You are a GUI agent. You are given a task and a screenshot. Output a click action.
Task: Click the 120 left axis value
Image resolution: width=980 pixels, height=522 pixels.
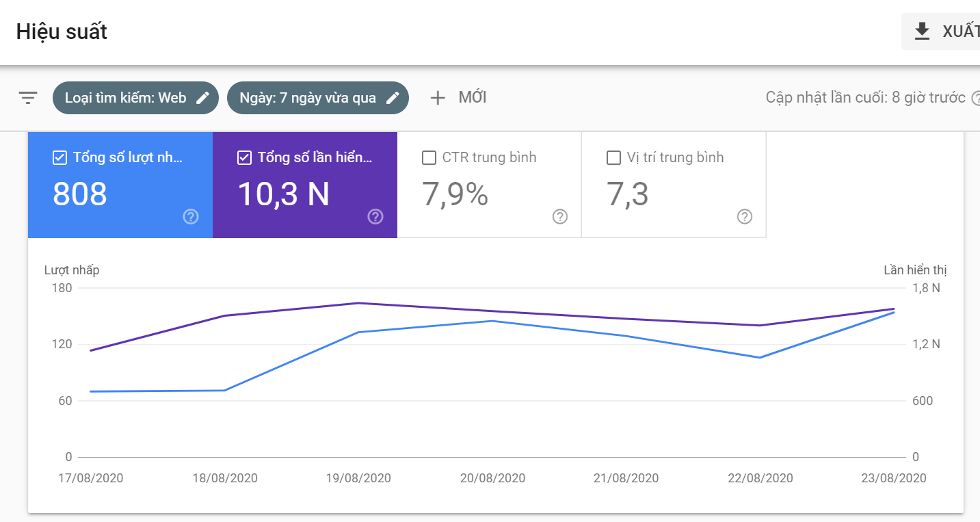[x=62, y=344]
